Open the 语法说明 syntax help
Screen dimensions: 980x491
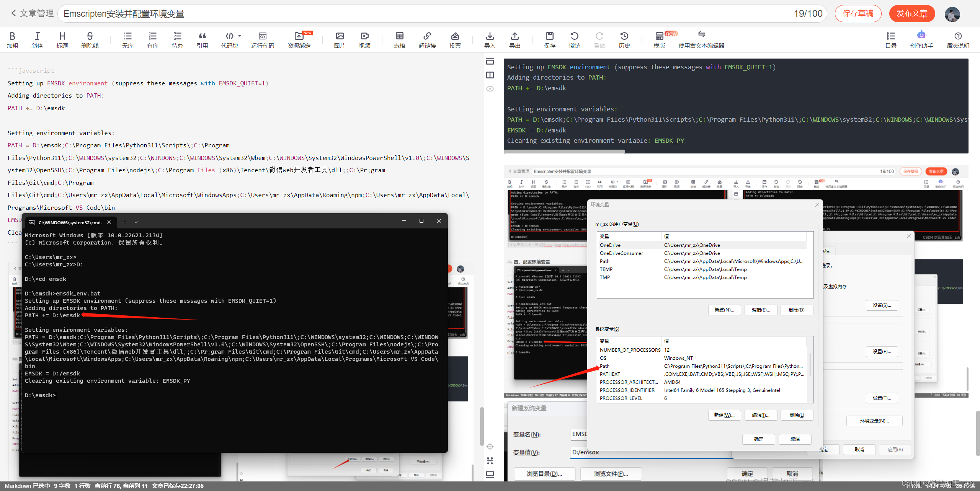pos(958,40)
